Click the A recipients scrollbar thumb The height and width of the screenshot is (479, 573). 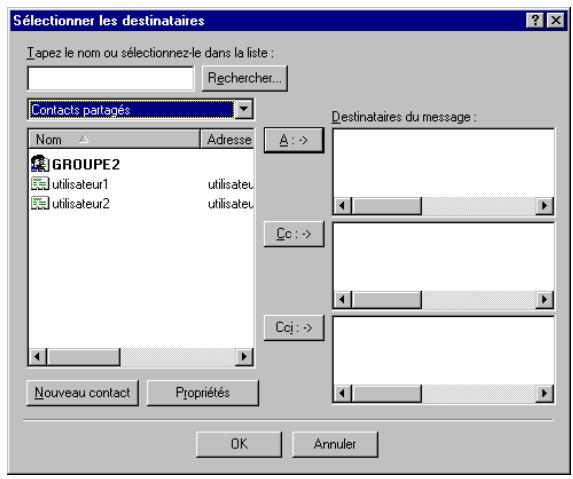pyautogui.click(x=387, y=206)
